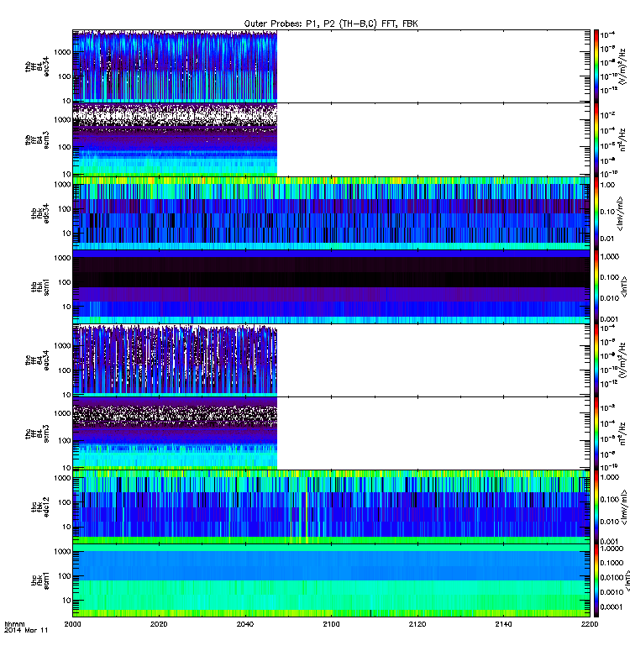Click the '<|nT|>' unit label of thc scm1

(626, 580)
